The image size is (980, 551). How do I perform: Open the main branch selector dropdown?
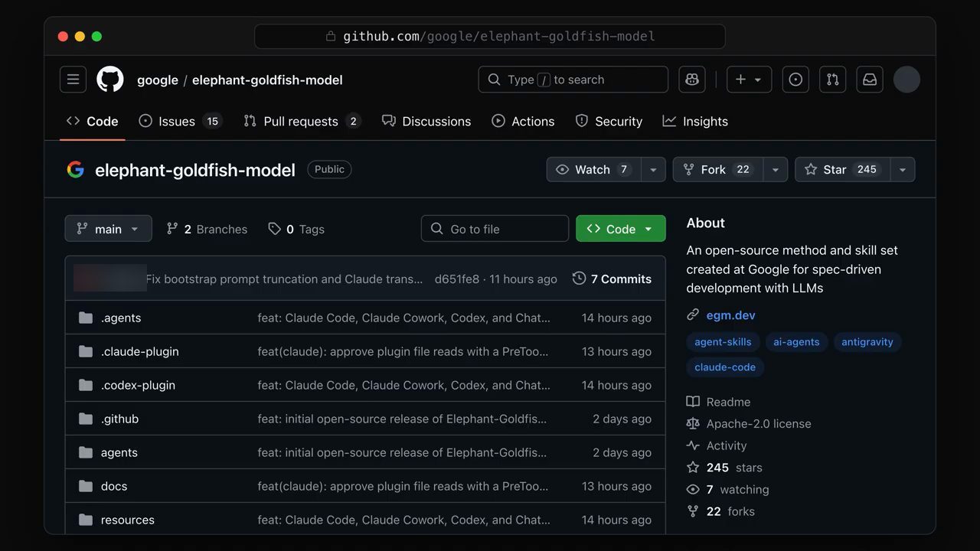tap(109, 229)
